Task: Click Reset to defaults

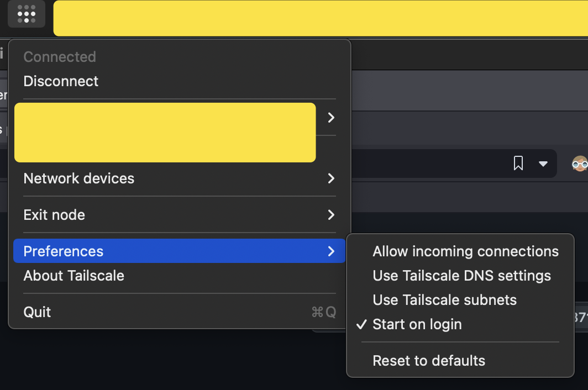Action: [x=429, y=361]
